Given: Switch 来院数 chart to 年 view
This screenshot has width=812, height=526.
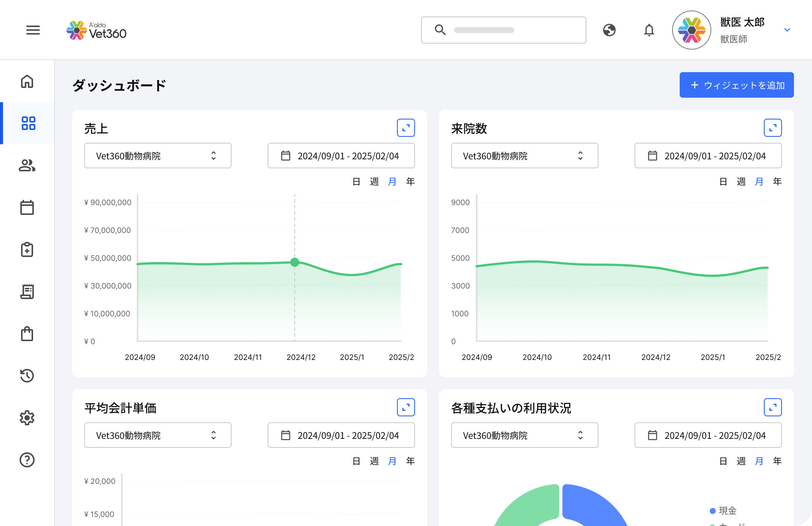Looking at the screenshot, I should 777,182.
